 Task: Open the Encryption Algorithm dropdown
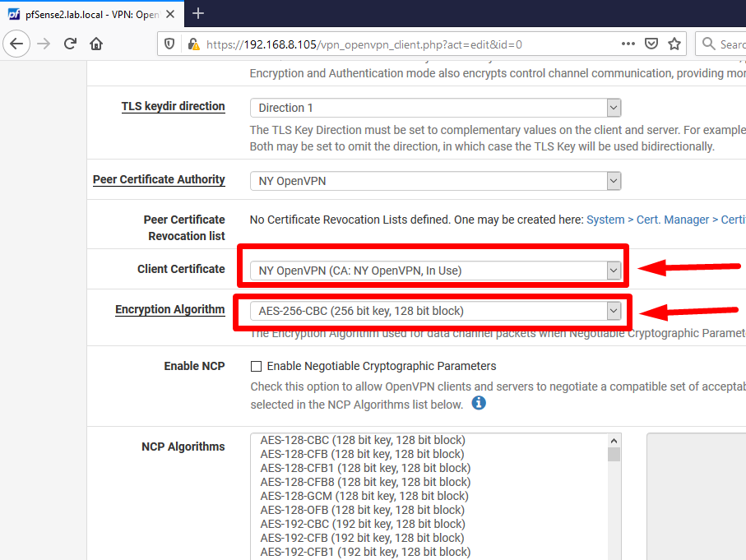coord(435,311)
